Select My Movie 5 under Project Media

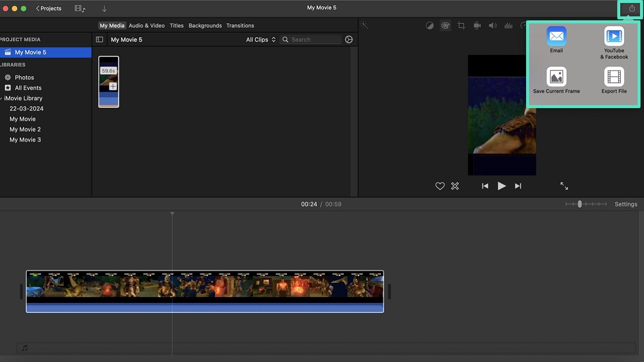coord(46,52)
